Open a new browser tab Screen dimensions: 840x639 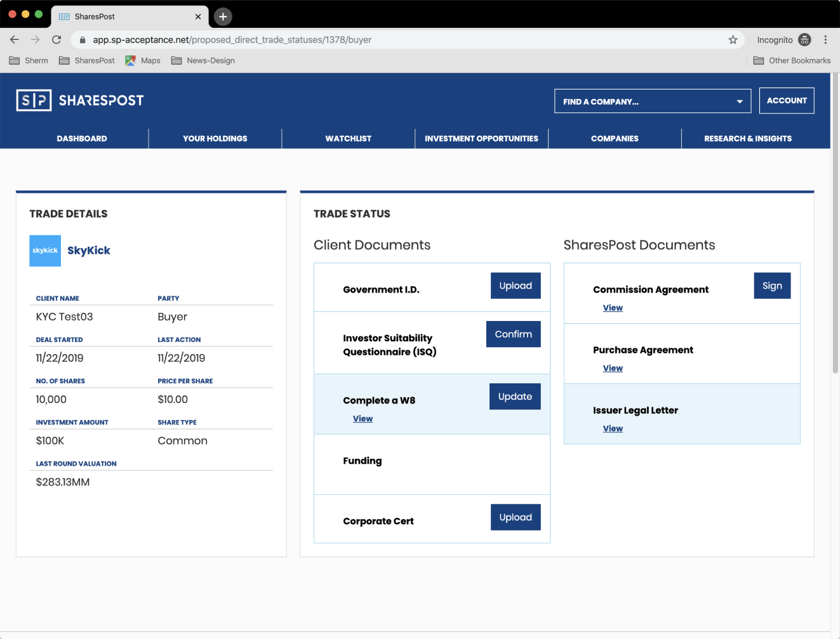pos(222,16)
